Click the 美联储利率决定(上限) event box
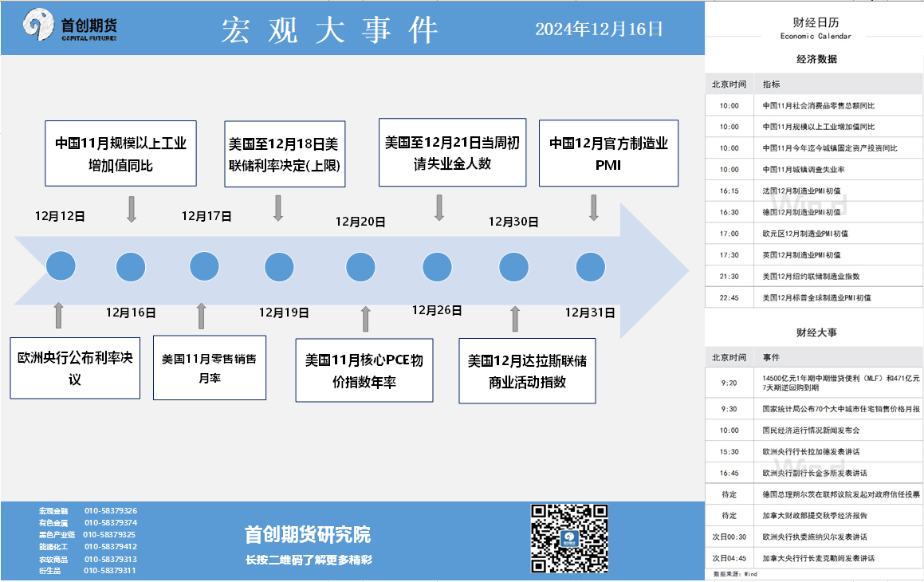The height and width of the screenshot is (582, 924). coord(285,154)
